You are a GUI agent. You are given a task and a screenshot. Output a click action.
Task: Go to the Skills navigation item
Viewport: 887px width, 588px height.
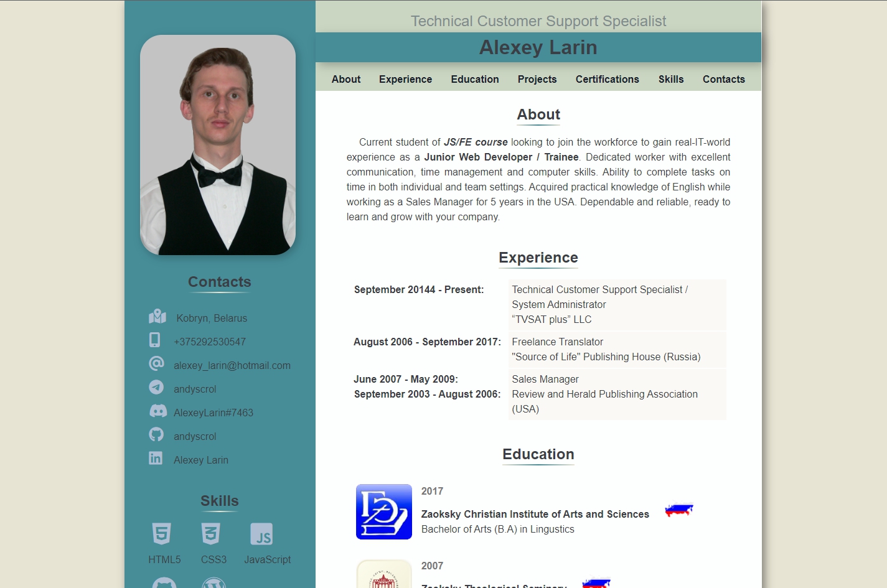[671, 79]
